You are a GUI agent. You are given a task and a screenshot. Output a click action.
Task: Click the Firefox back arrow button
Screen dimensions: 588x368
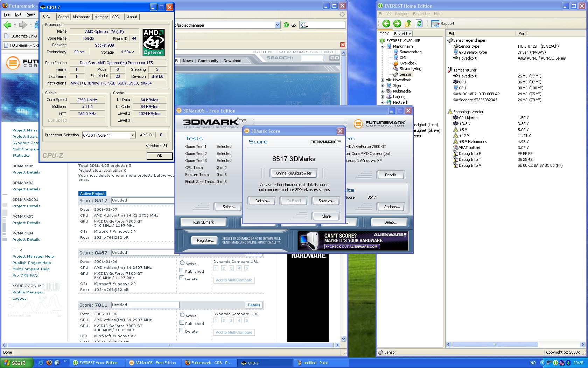[x=7, y=25]
